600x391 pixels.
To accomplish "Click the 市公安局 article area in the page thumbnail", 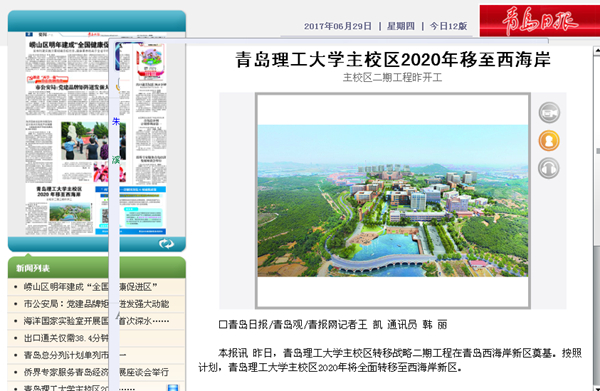I will (67, 100).
